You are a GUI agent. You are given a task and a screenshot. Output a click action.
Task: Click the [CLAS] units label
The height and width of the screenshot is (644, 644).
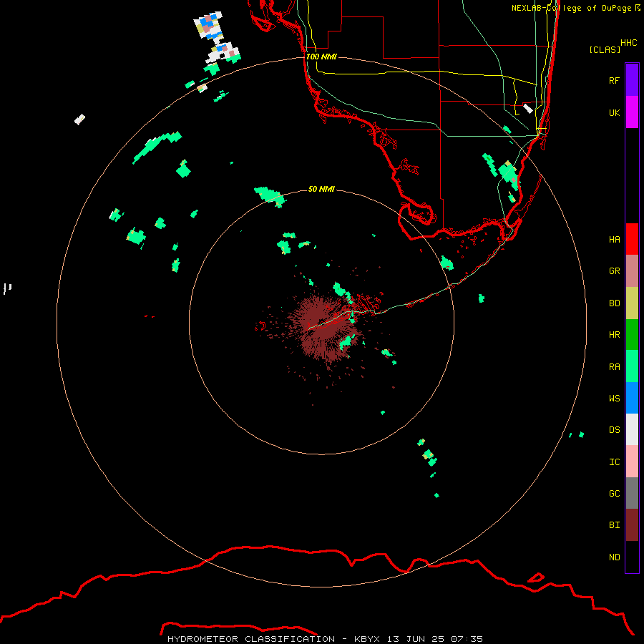point(605,49)
